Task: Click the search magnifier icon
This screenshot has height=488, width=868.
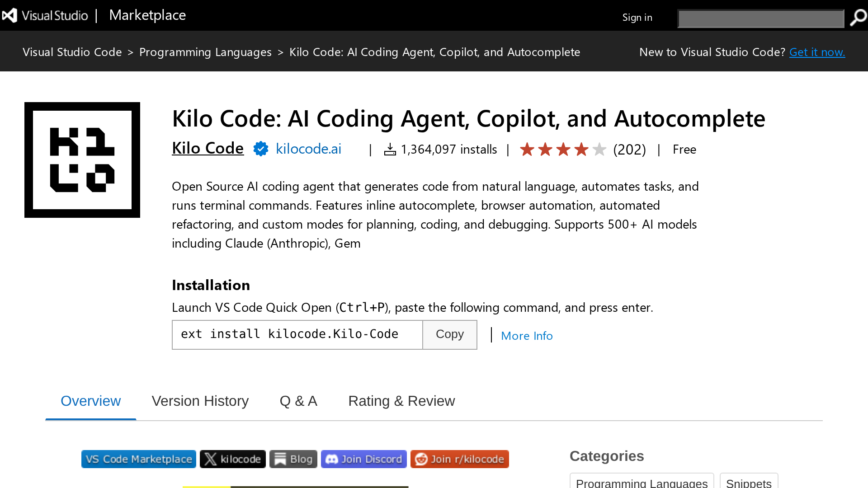Action: (858, 18)
